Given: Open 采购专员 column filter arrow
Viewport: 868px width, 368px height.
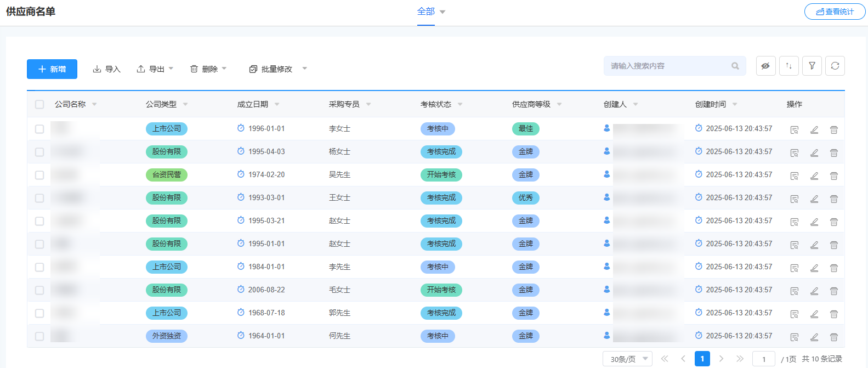Looking at the screenshot, I should tap(368, 104).
